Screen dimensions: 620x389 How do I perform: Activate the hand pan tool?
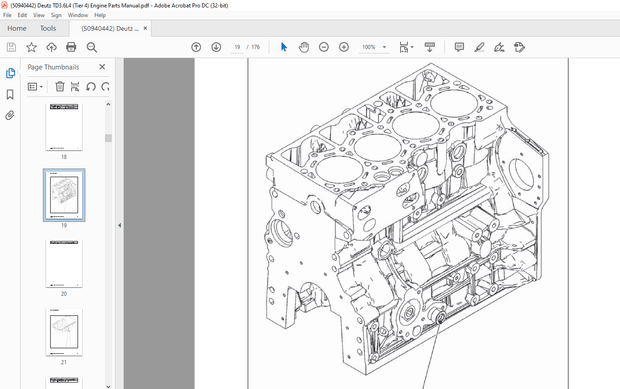304,47
